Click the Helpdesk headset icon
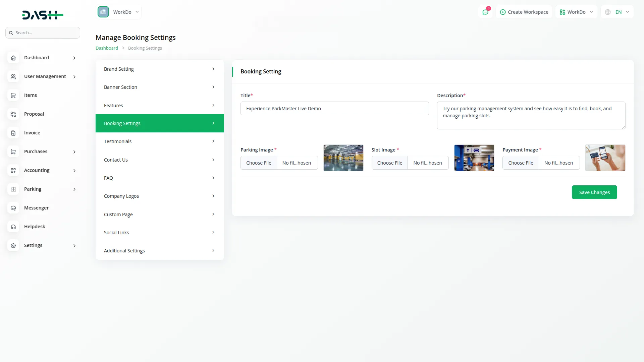Image resolution: width=644 pixels, height=362 pixels. (13, 227)
